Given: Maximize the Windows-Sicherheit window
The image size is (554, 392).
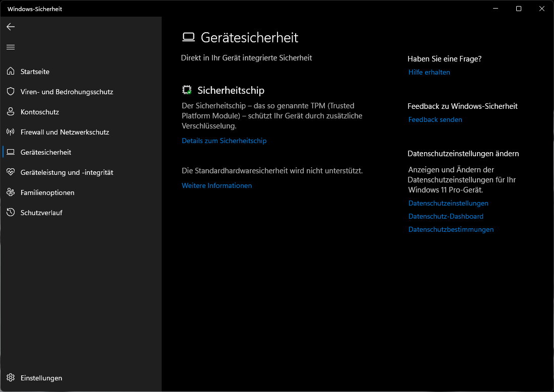Looking at the screenshot, I should click(519, 9).
